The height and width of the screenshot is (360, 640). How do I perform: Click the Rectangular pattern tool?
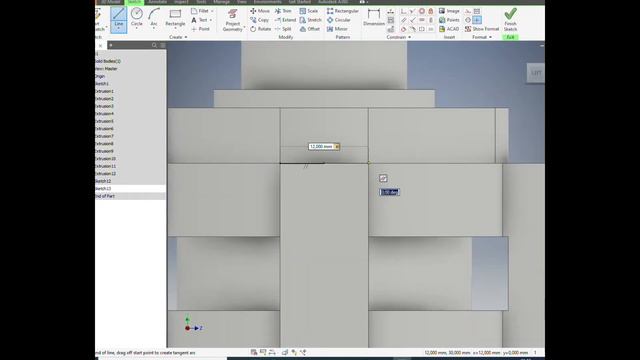click(342, 11)
